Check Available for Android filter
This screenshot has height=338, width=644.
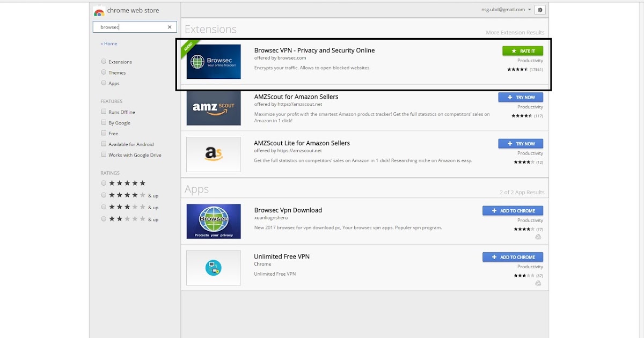pyautogui.click(x=104, y=144)
